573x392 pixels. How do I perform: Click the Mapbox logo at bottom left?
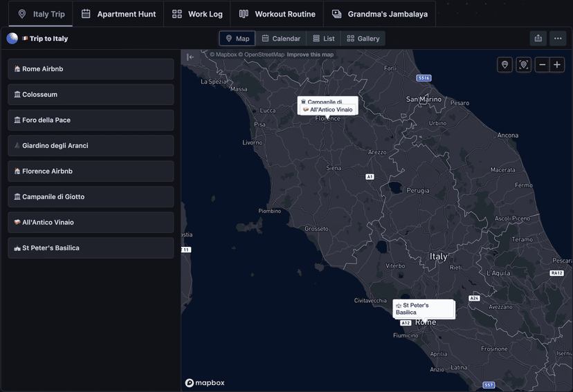205,383
